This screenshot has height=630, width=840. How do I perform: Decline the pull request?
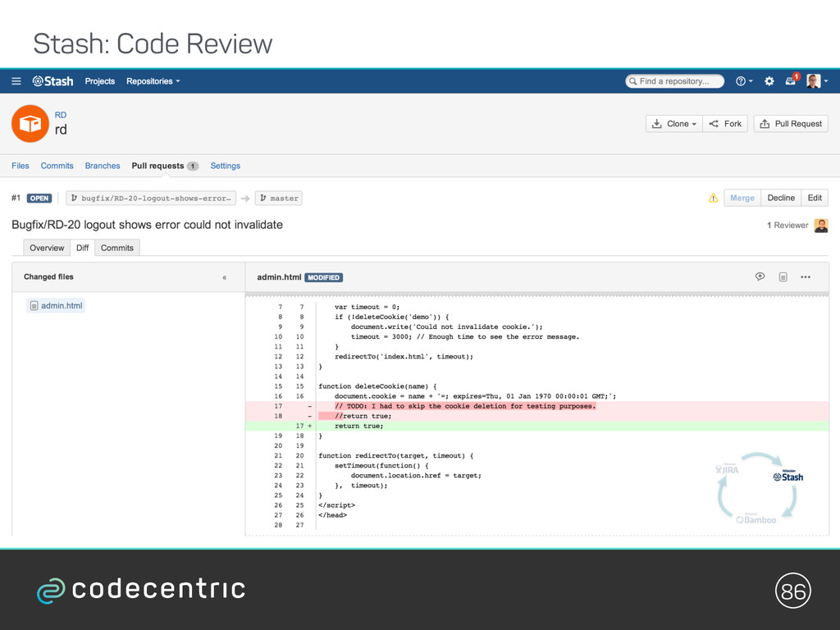point(781,198)
